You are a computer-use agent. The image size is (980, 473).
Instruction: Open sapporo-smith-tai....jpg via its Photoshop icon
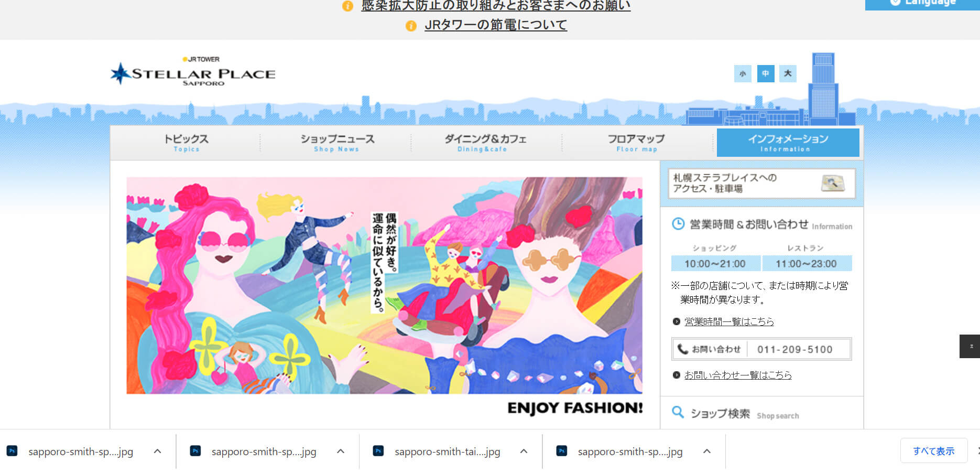(x=378, y=451)
